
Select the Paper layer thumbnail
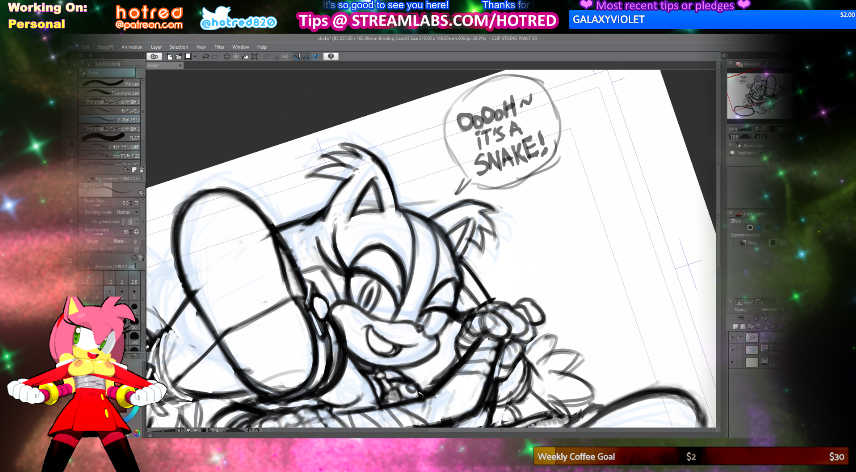(752, 362)
